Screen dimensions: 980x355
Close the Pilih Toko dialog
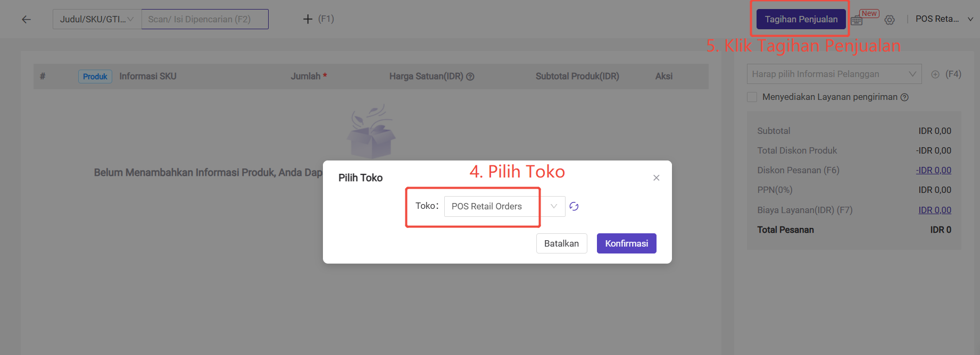[657, 177]
